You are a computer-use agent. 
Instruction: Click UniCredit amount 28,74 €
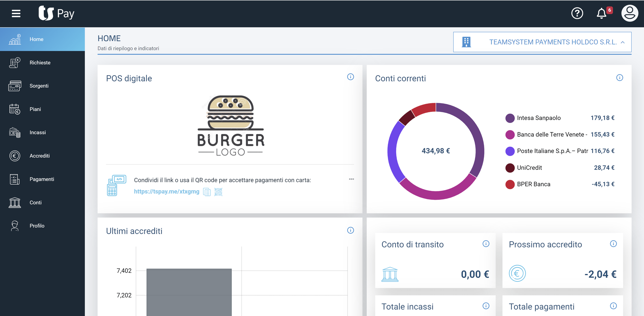click(604, 167)
